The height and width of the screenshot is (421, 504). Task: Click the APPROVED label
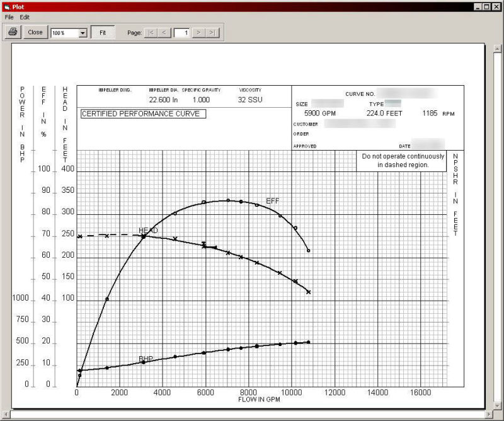[x=305, y=146]
